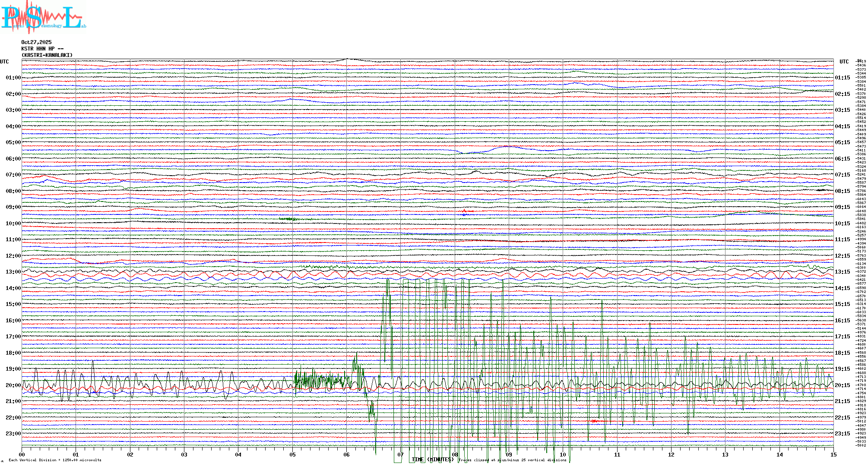Screen dimensions: 868x466
Task: Click minute 15 on bottom time axis
Action: [x=833, y=454]
